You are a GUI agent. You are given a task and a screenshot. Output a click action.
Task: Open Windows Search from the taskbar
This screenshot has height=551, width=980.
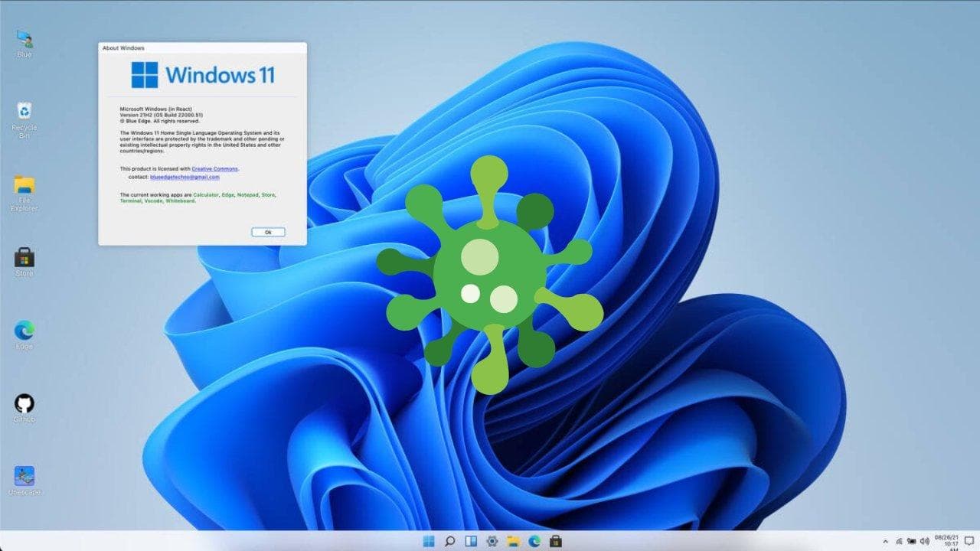(x=450, y=541)
